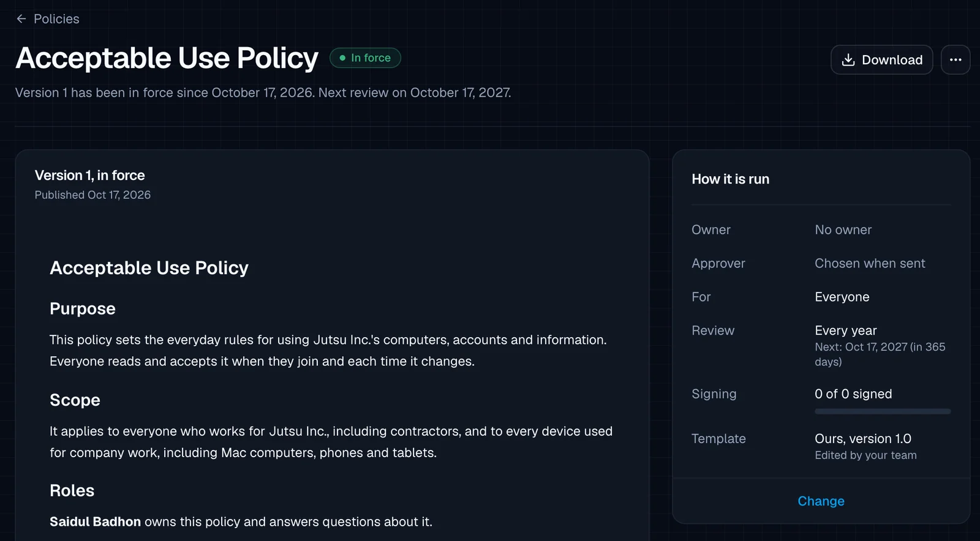The height and width of the screenshot is (541, 980).
Task: Download the Acceptable Use Policy
Action: click(x=881, y=60)
